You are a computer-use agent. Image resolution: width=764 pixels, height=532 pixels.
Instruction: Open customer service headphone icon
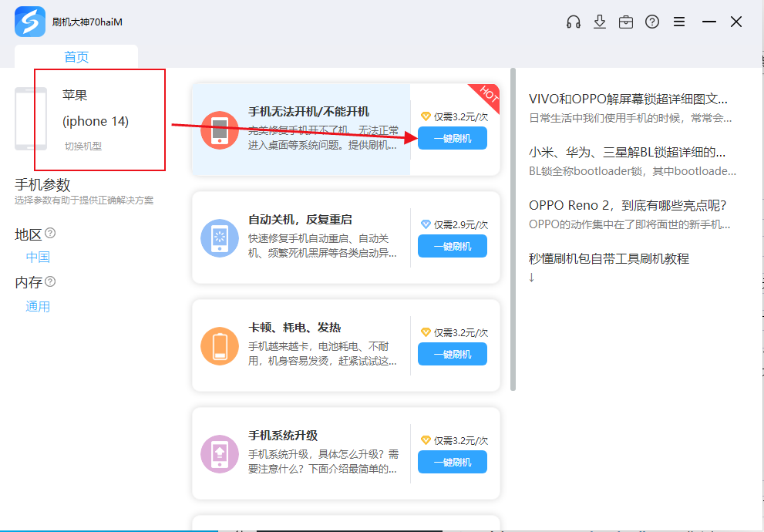(x=574, y=22)
